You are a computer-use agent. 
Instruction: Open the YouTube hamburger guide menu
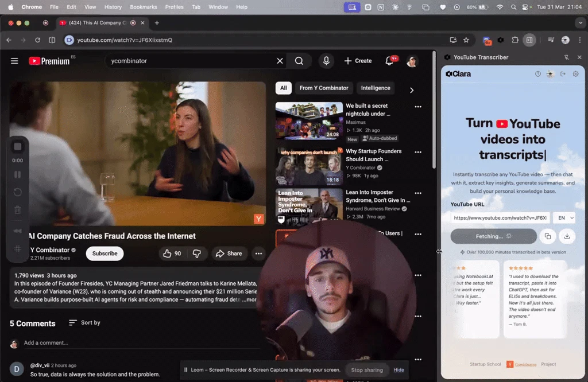pyautogui.click(x=14, y=61)
